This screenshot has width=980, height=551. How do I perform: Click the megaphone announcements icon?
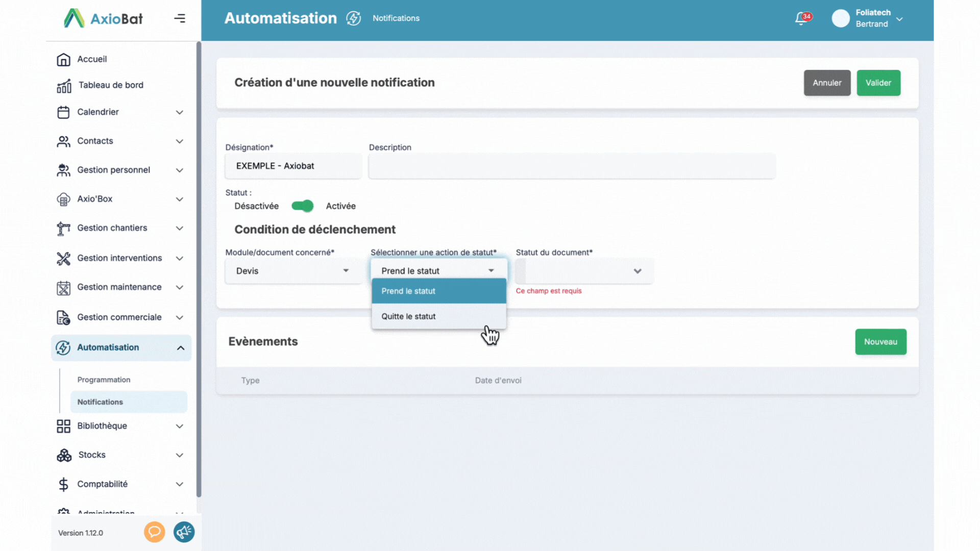coord(184,532)
